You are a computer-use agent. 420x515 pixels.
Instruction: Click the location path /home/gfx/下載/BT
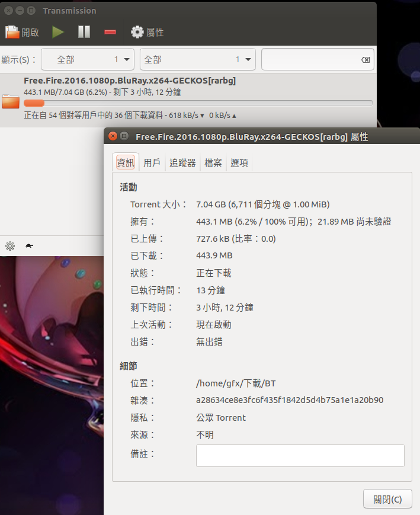tap(236, 383)
